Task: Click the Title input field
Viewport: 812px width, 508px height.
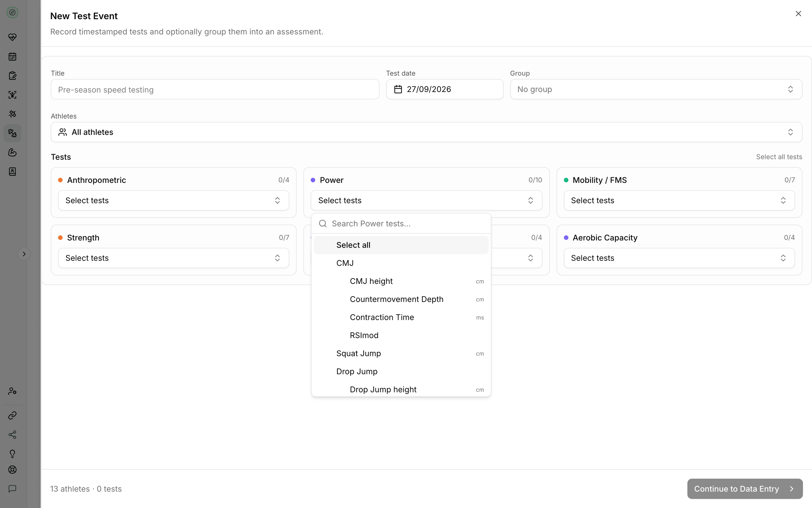Action: (215, 89)
